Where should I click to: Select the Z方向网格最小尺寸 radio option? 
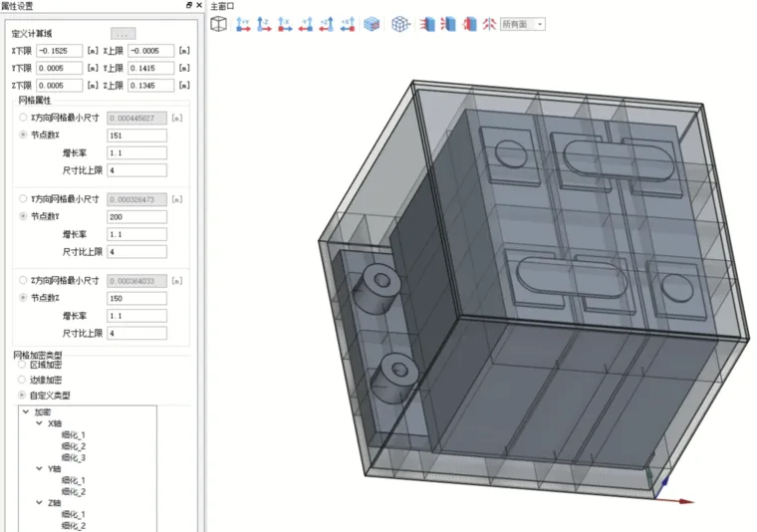pos(23,280)
